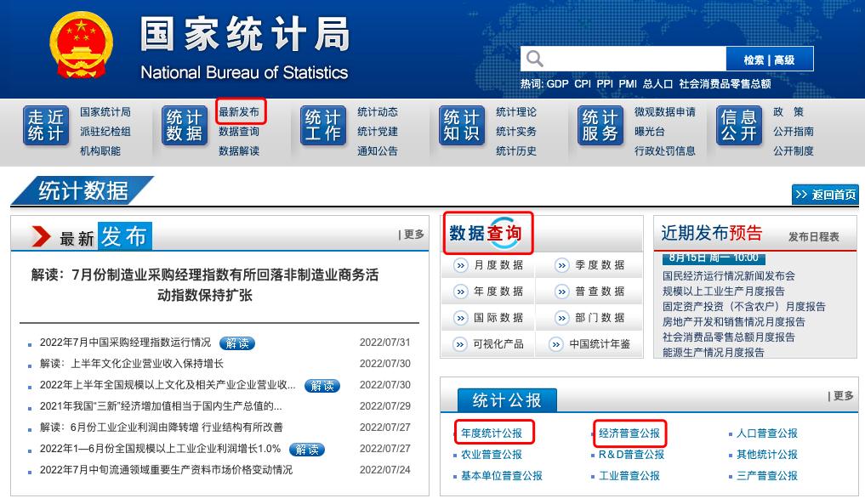865x504 pixels.
Task: Click the 检索|高级 search button
Action: [772, 59]
